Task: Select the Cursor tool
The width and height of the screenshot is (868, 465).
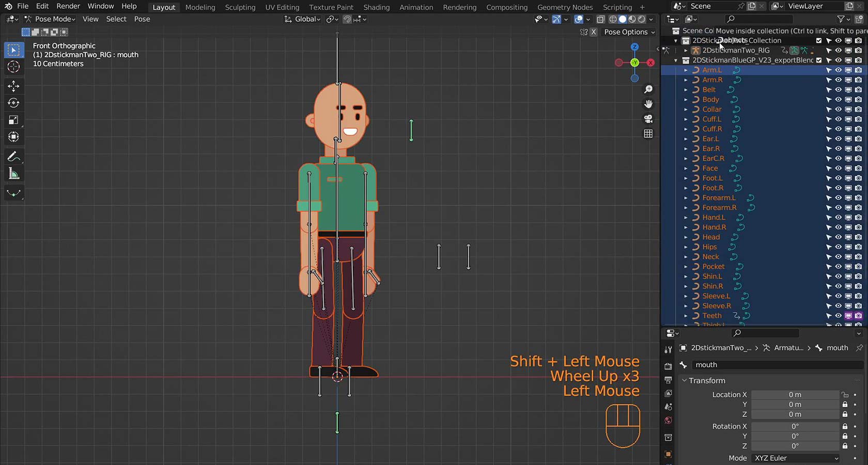Action: click(14, 67)
